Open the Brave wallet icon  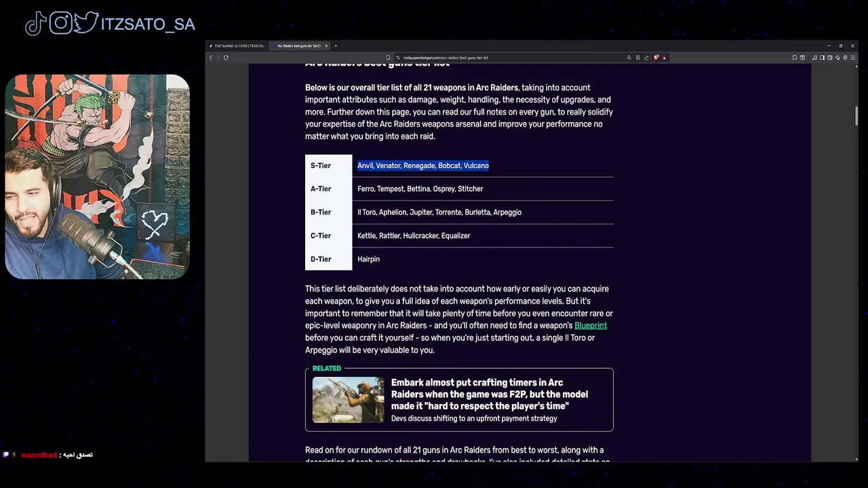pos(830,58)
